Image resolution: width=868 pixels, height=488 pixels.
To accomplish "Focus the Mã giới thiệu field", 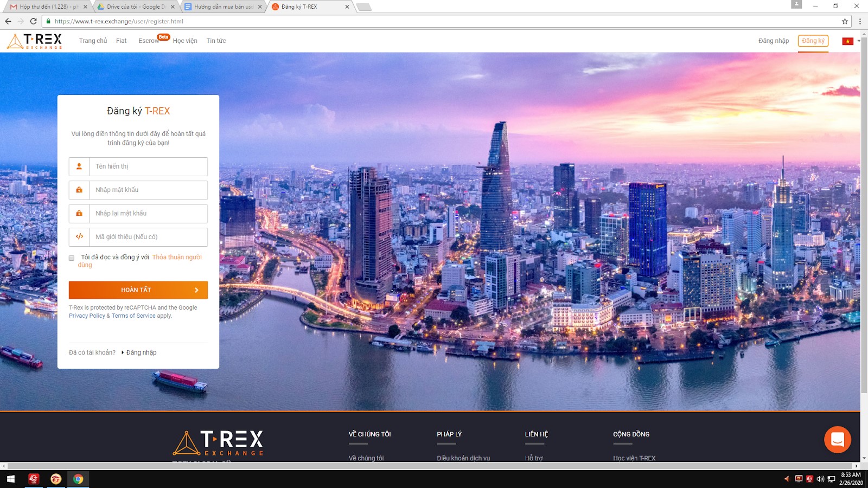I will pos(138,237).
